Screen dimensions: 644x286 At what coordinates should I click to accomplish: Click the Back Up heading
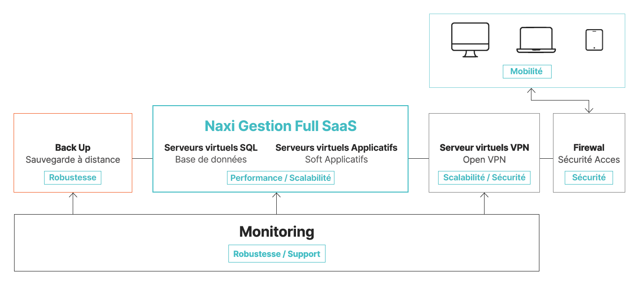[73, 148]
